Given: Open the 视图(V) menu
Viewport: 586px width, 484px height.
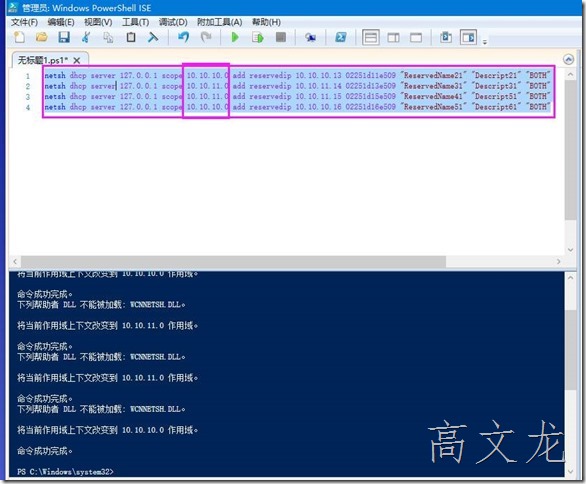Looking at the screenshot, I should click(98, 22).
